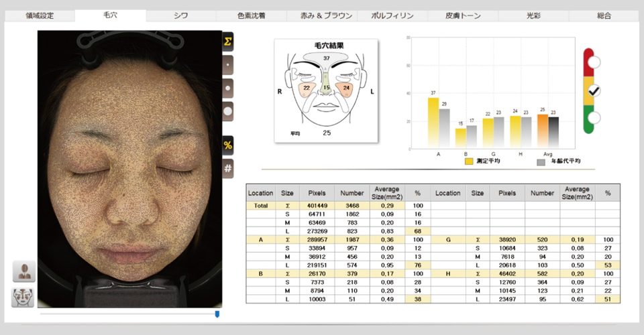This screenshot has height=335, width=644.
Task: Click the image slider handle below face
Action: click(217, 314)
